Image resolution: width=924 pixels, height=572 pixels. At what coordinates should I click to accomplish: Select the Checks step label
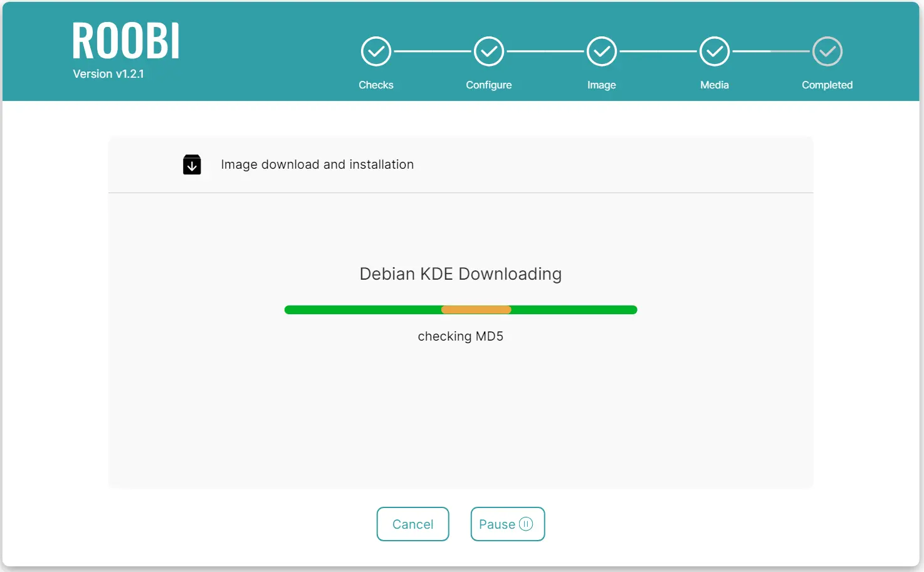coord(376,85)
